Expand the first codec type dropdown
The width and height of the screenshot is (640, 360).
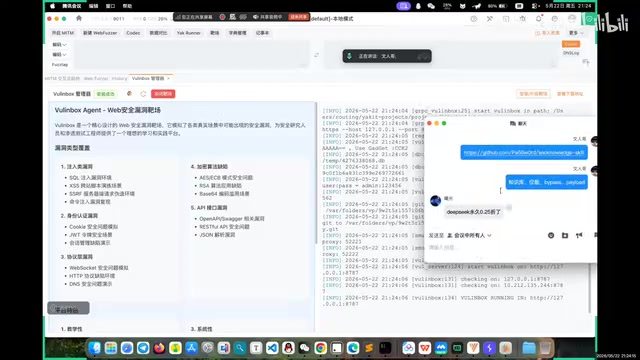pos(59,44)
